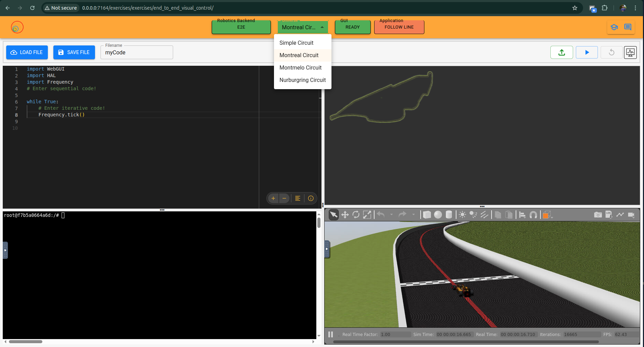The image size is (644, 347).
Task: Open the Gazebo plot graph icon
Action: point(620,214)
